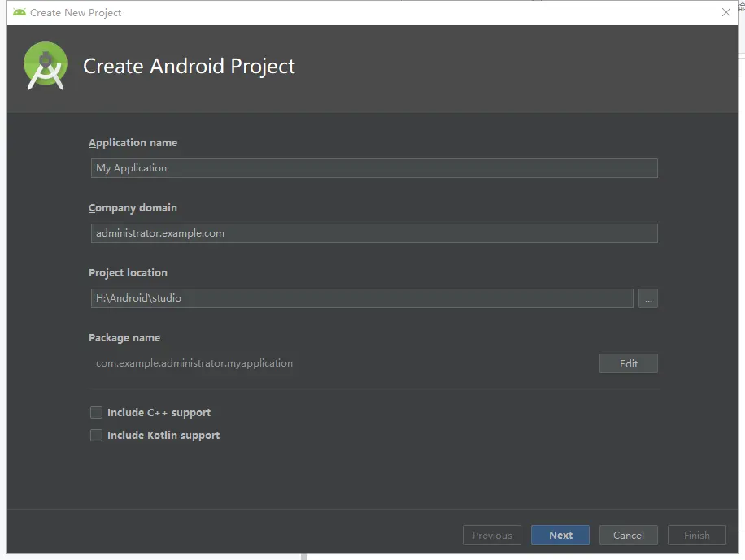
Task: Click the Android Studio logo in header
Action: 45,66
